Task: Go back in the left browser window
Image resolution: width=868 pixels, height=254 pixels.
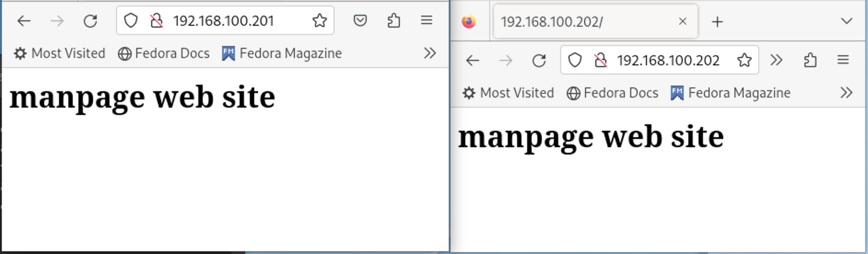Action: click(x=24, y=21)
